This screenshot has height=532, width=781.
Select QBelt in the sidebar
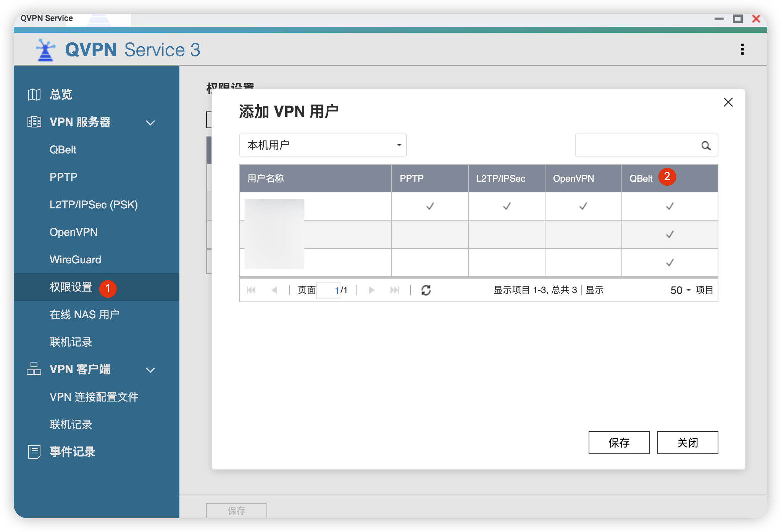pos(63,150)
